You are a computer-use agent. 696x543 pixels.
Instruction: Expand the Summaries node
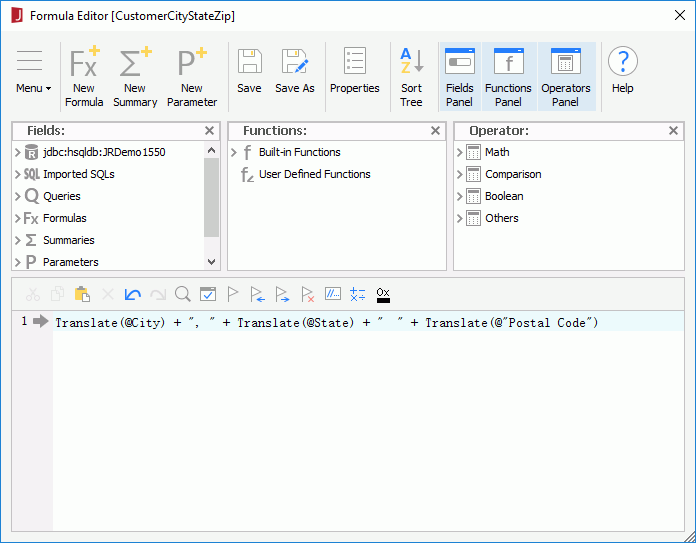(x=18, y=240)
